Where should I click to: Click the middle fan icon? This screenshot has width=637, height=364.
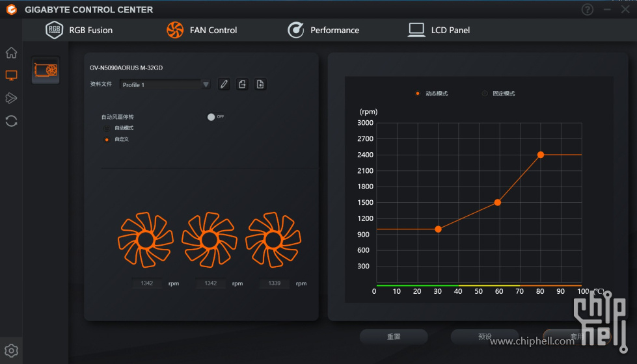point(210,240)
